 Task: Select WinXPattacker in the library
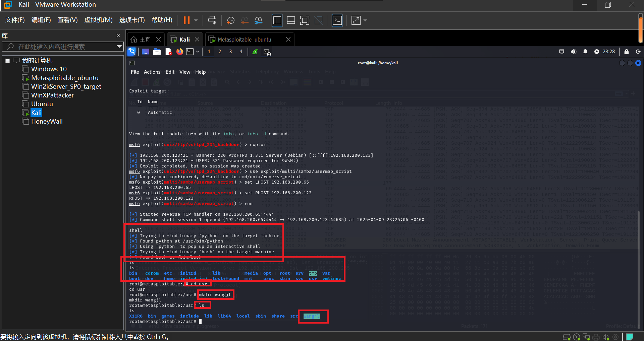[x=52, y=95]
